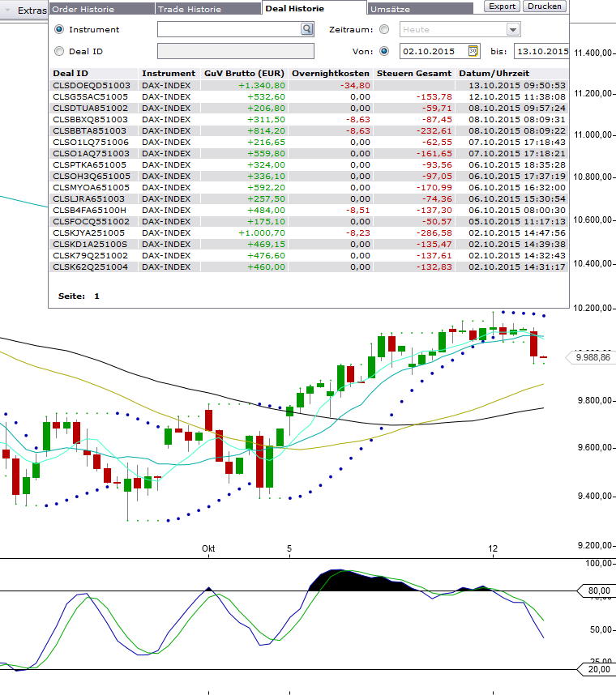Select the Deal ID radio button
This screenshot has height=695, width=616.
58,52
